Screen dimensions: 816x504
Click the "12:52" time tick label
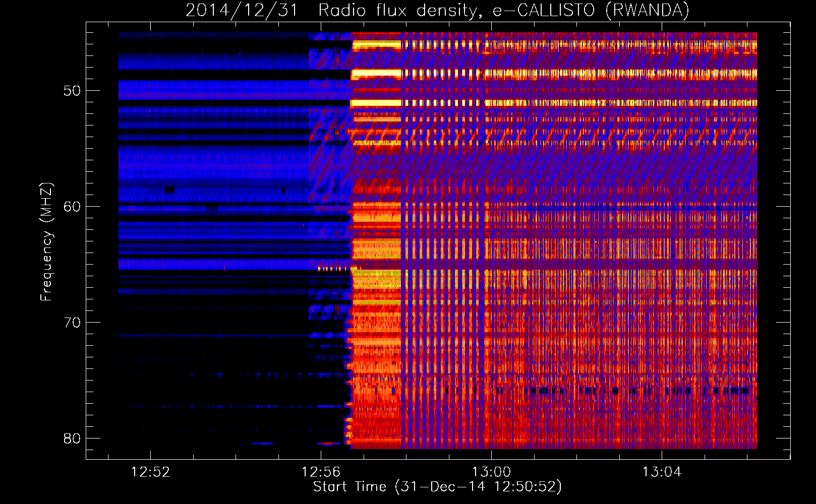click(x=150, y=472)
